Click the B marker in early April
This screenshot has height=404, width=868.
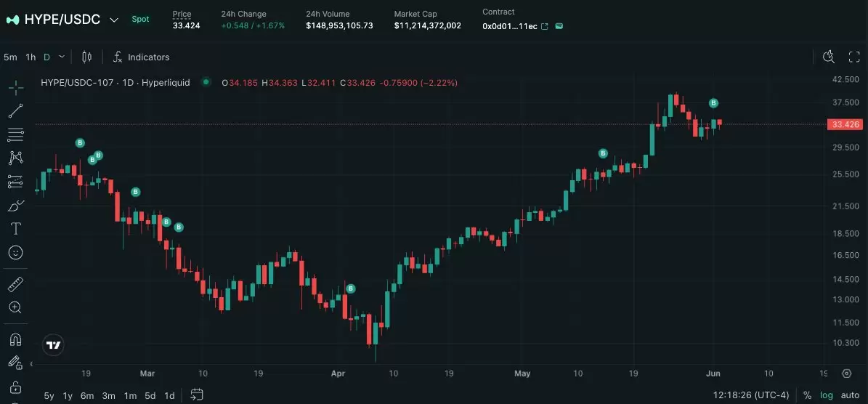point(350,288)
